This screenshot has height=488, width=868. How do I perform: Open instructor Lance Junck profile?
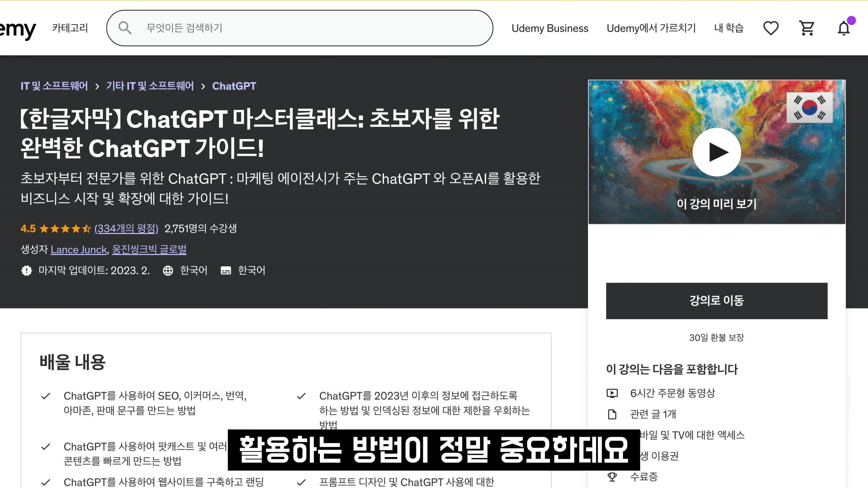click(79, 249)
